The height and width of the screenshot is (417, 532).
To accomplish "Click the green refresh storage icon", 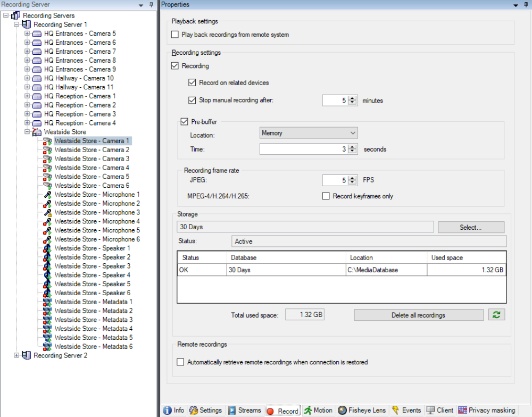I will coord(496,315).
